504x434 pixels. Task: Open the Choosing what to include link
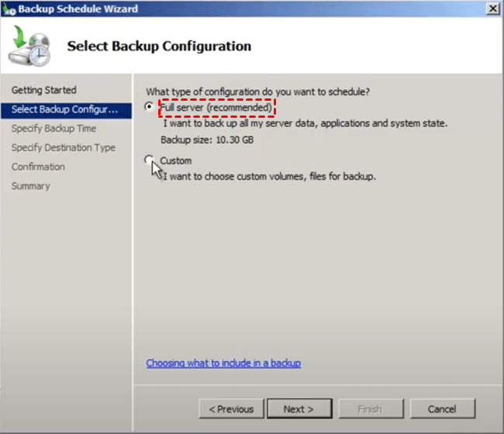223,363
